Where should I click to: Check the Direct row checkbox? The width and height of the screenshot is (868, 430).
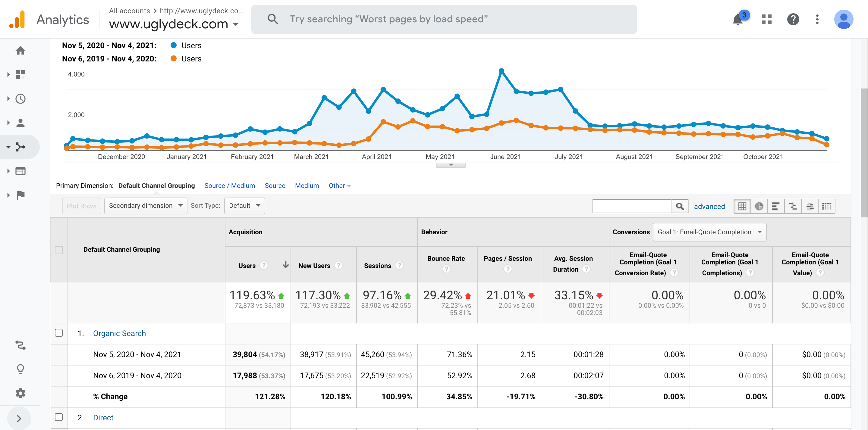(x=59, y=417)
